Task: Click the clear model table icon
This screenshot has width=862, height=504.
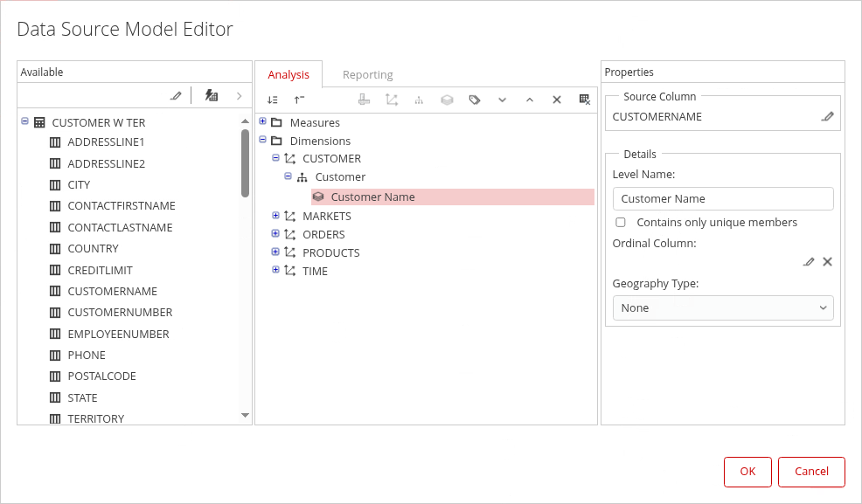Action: (585, 100)
